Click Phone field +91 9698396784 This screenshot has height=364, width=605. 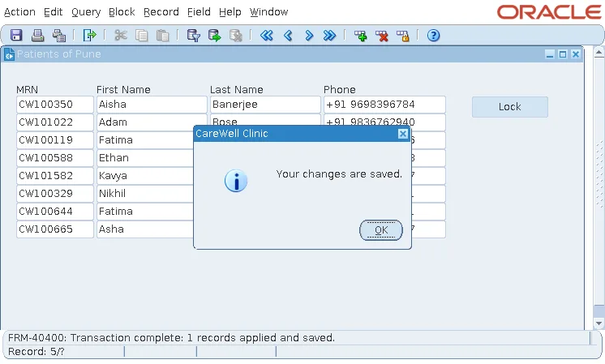tap(384, 105)
